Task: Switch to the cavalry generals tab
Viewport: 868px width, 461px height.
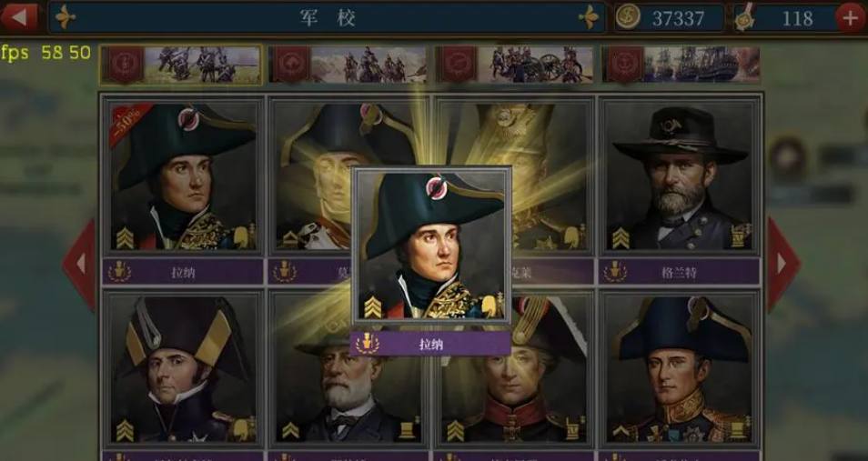Action: click(x=347, y=65)
